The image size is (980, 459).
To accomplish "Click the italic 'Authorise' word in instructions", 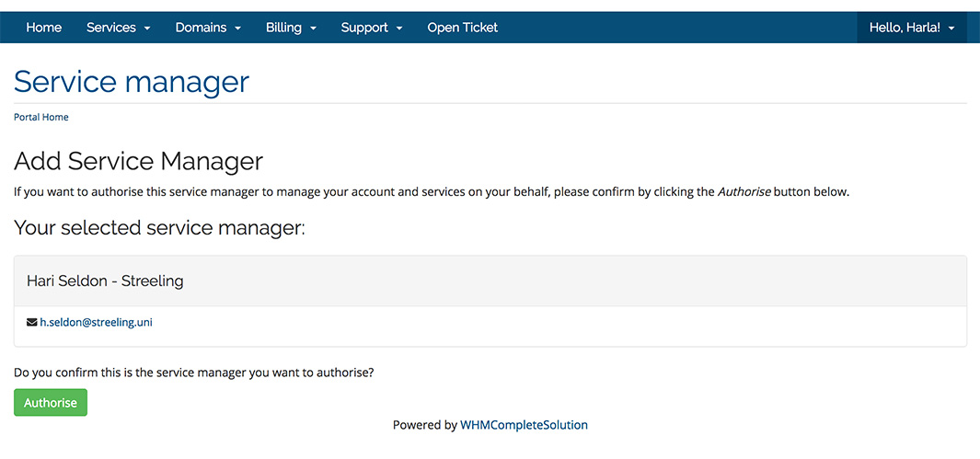I will (x=744, y=192).
